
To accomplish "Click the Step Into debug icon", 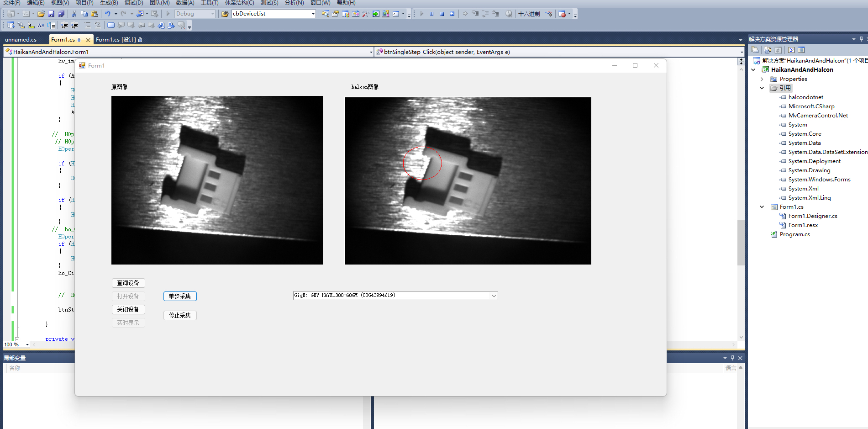I will [x=475, y=14].
